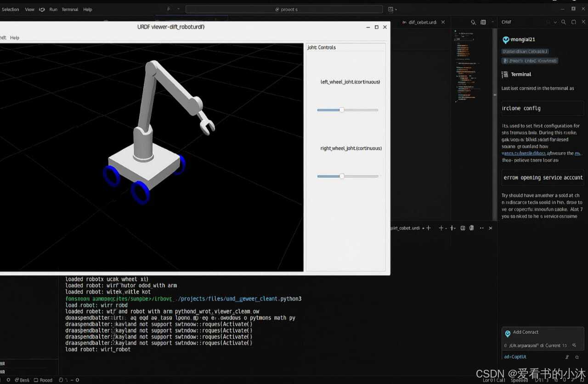The height and width of the screenshot is (384, 588).
Task: Click the single-pane panel layout icon
Action: click(463, 228)
